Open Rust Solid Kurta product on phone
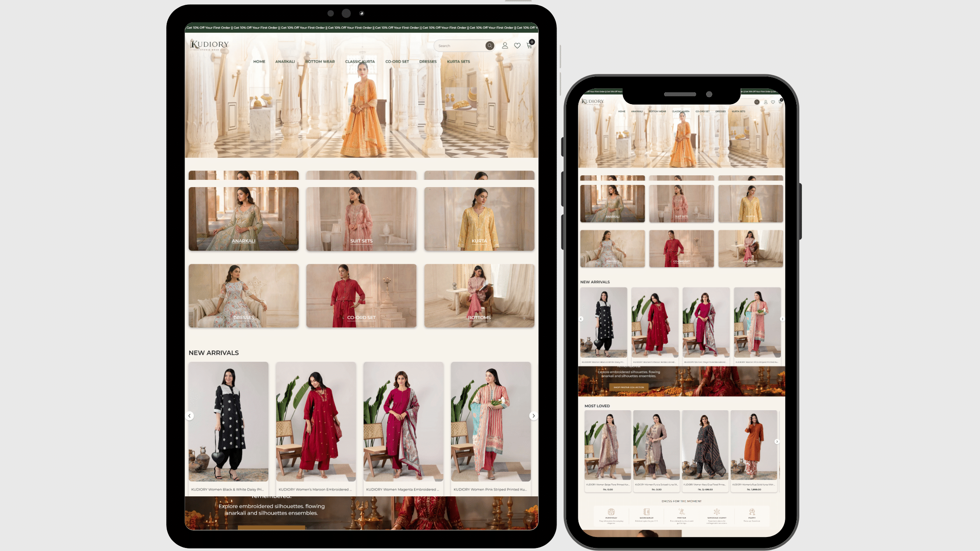This screenshot has width=980, height=551. pyautogui.click(x=754, y=451)
